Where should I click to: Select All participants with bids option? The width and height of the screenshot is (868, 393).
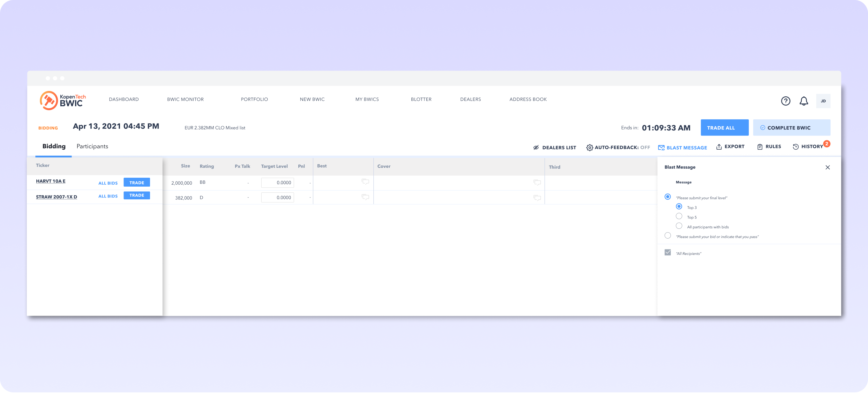pos(679,226)
